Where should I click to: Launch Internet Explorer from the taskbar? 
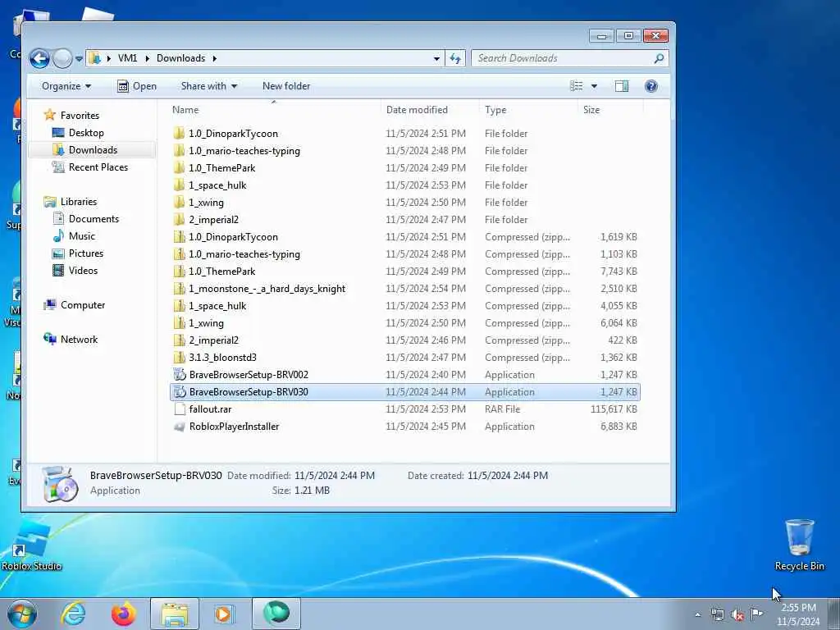click(73, 614)
